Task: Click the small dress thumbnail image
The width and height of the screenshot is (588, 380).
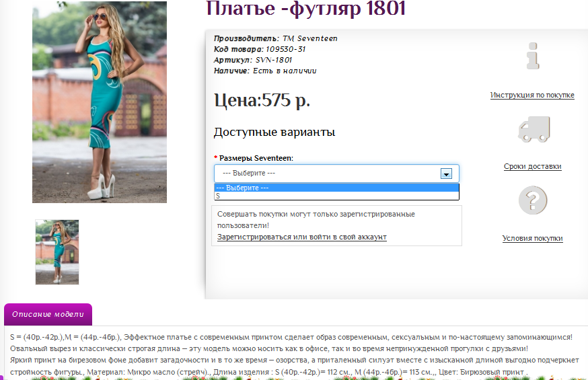Action: pos(57,252)
